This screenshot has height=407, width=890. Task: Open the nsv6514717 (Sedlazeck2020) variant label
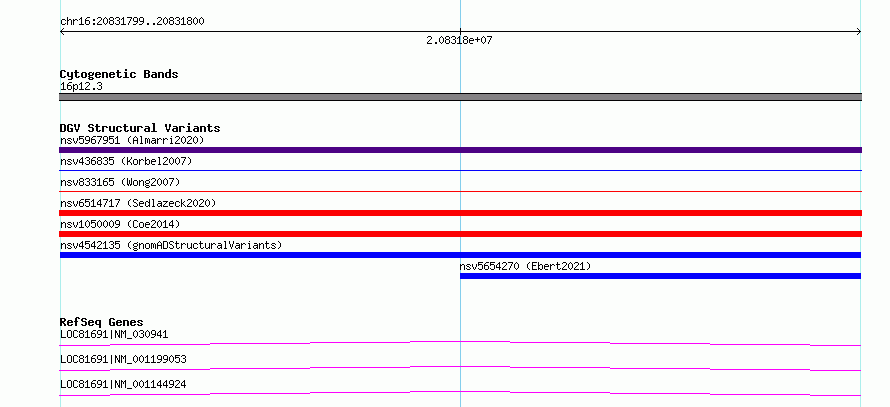pos(138,203)
